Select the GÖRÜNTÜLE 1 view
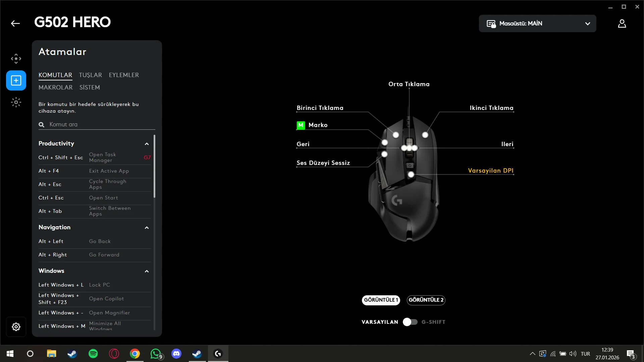Viewport: 644px width, 362px height. 381,300
